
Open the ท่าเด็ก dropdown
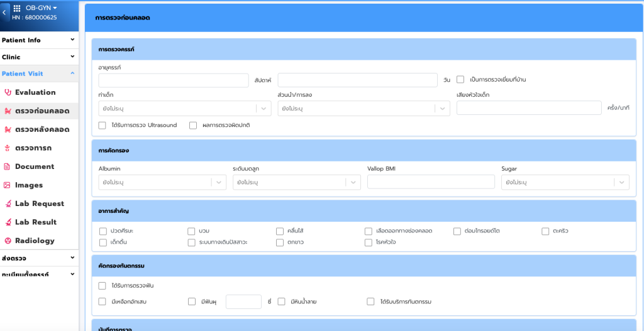[x=184, y=109]
